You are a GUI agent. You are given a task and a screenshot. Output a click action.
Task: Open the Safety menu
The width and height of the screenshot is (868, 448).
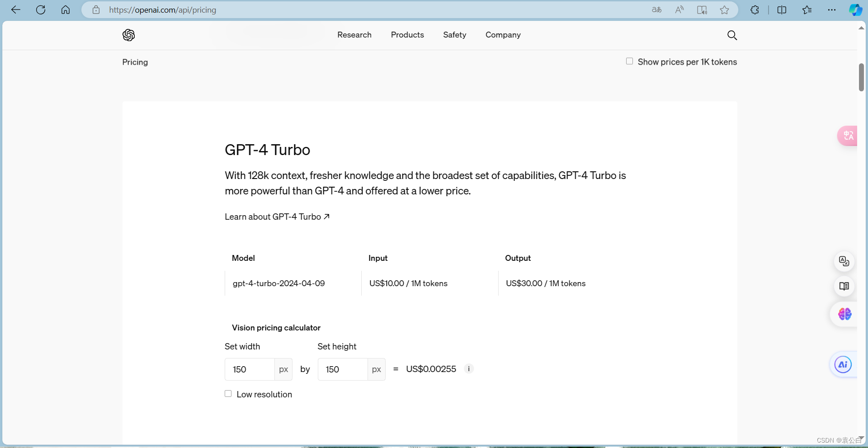(x=454, y=35)
